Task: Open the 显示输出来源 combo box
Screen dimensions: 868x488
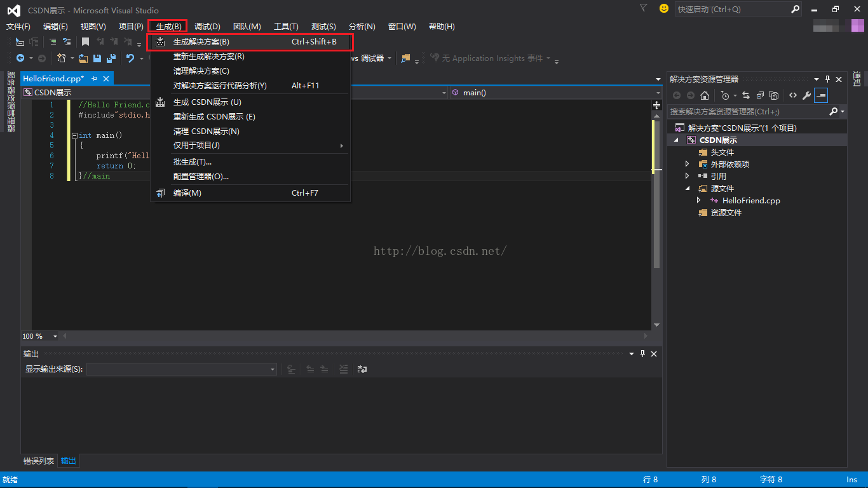Action: (x=182, y=369)
